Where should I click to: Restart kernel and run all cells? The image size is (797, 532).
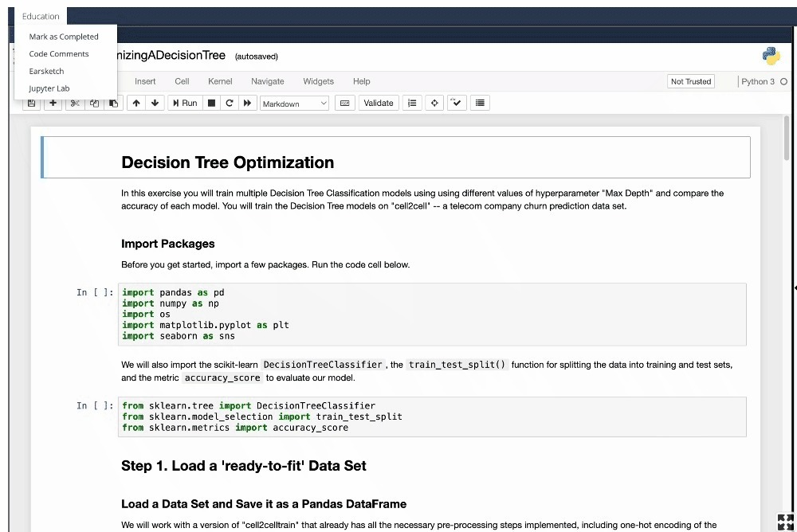coord(248,104)
